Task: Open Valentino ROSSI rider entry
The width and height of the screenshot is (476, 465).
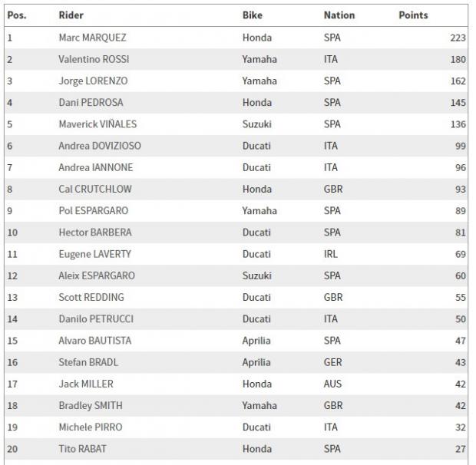Action: (91, 59)
